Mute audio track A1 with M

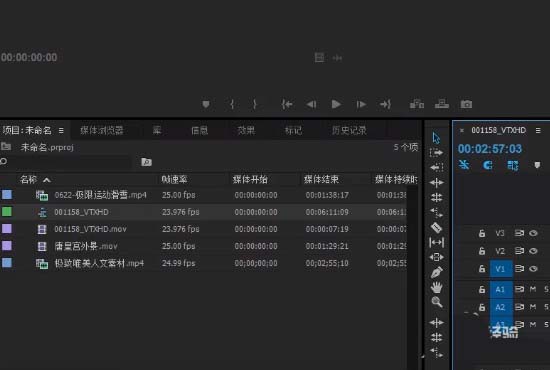533,289
